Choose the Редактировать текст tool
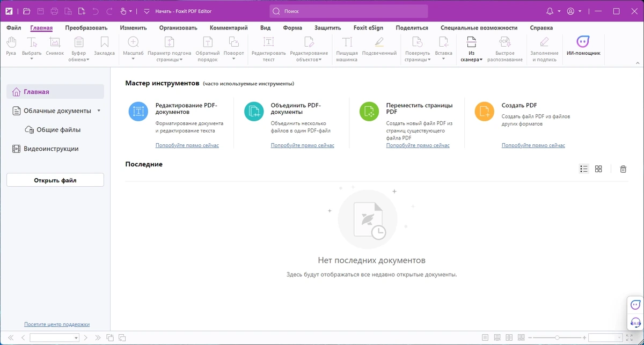Viewport: 644px width, 345px height. tap(268, 49)
